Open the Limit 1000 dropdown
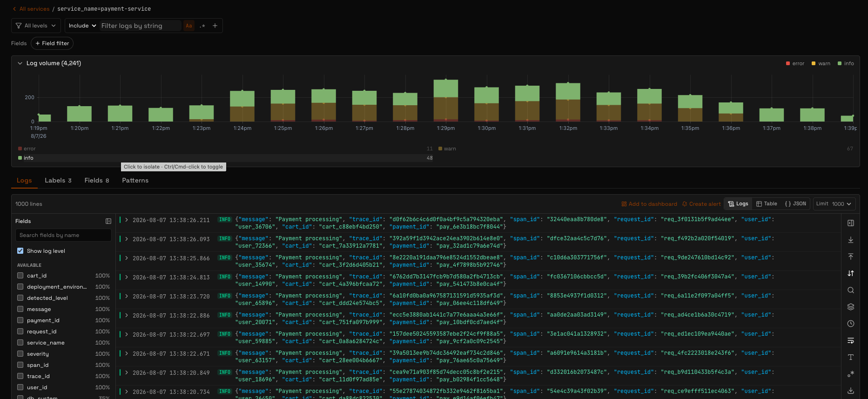 [x=834, y=204]
